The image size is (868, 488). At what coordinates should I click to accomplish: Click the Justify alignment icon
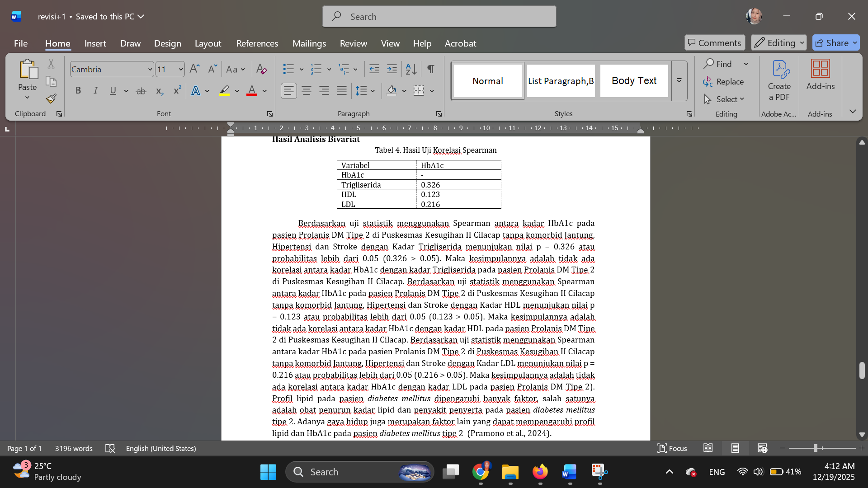[342, 91]
